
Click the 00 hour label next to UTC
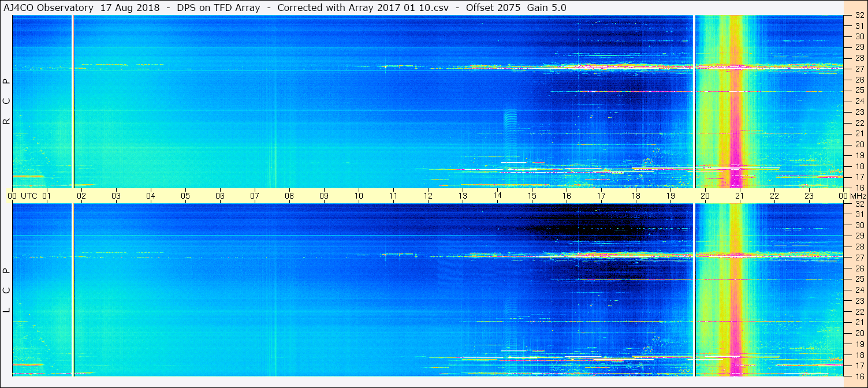pyautogui.click(x=12, y=196)
